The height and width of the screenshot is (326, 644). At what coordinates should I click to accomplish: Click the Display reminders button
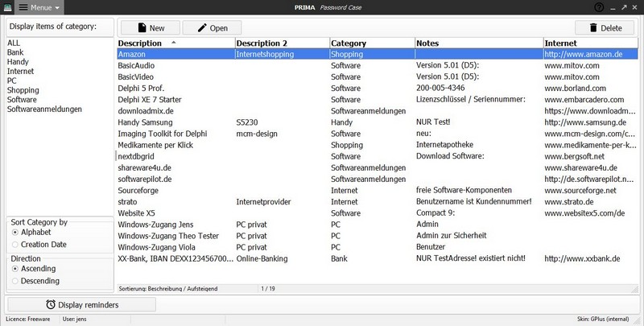pos(82,304)
